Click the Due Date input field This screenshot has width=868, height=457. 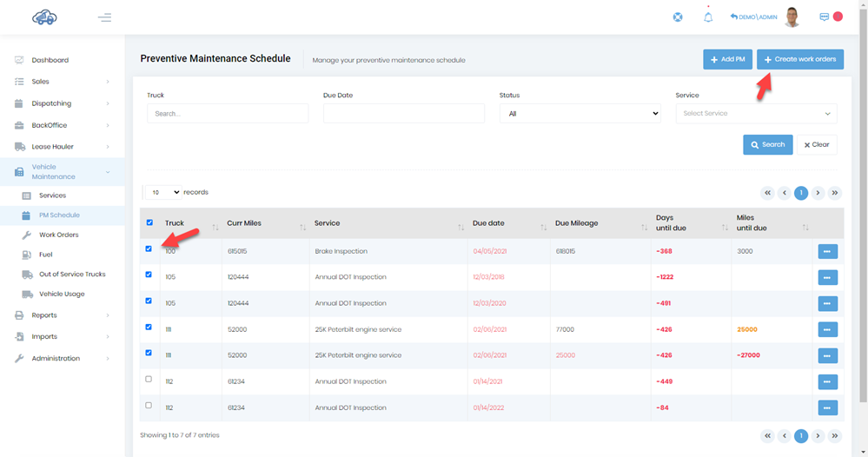(x=403, y=114)
